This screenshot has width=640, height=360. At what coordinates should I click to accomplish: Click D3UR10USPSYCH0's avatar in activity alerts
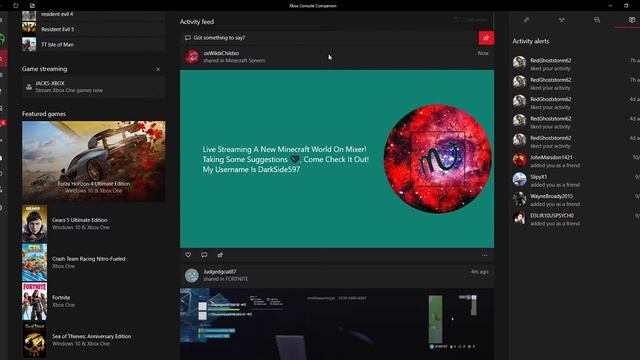tap(520, 218)
